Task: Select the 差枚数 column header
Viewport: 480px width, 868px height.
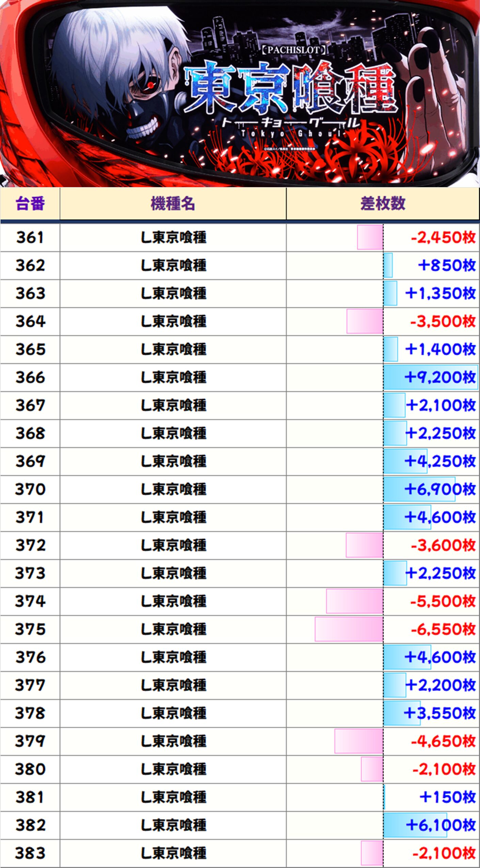Action: [x=383, y=204]
